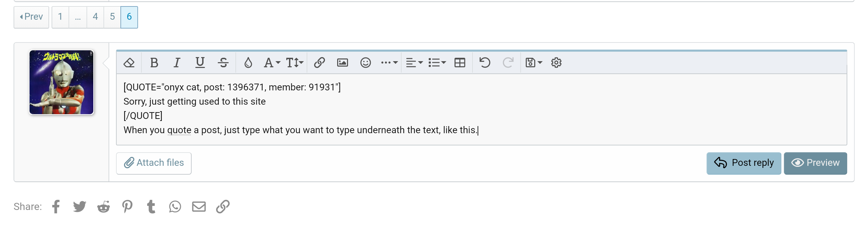Go to page 5 of thread
Viewport: 868px width, 228px height.
click(x=112, y=17)
